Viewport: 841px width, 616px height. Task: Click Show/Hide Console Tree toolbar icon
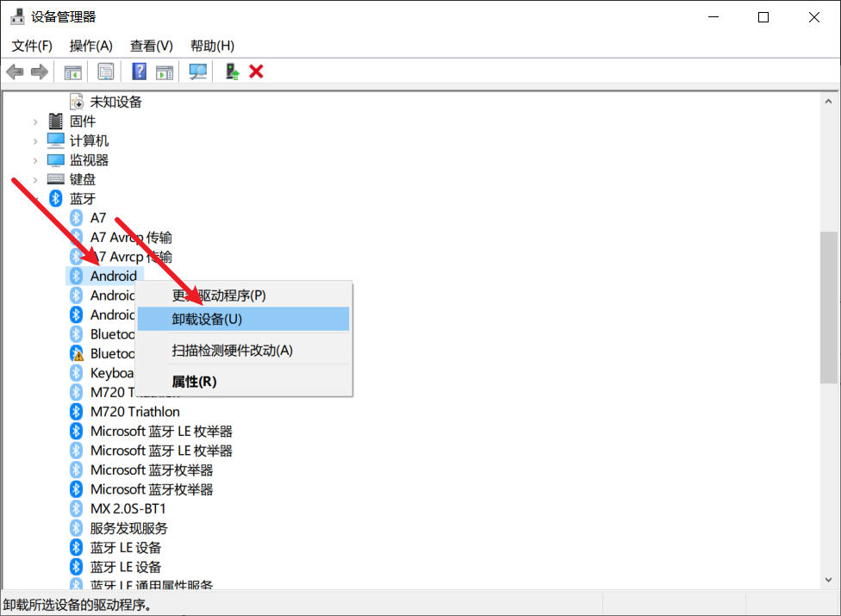point(73,72)
